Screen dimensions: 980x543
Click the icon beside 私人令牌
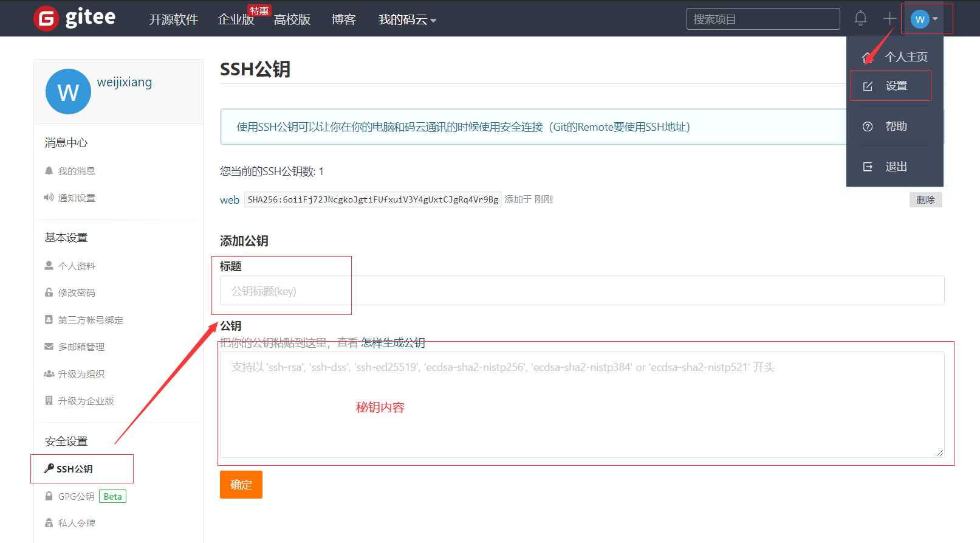pos(49,523)
